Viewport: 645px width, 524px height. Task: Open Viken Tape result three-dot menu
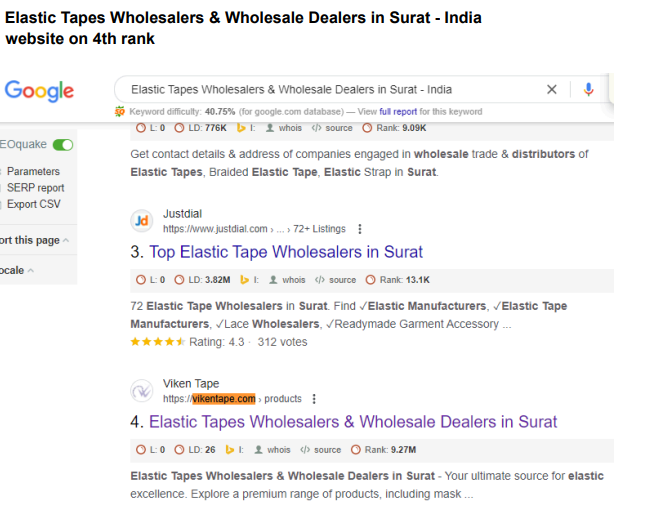[x=314, y=399]
